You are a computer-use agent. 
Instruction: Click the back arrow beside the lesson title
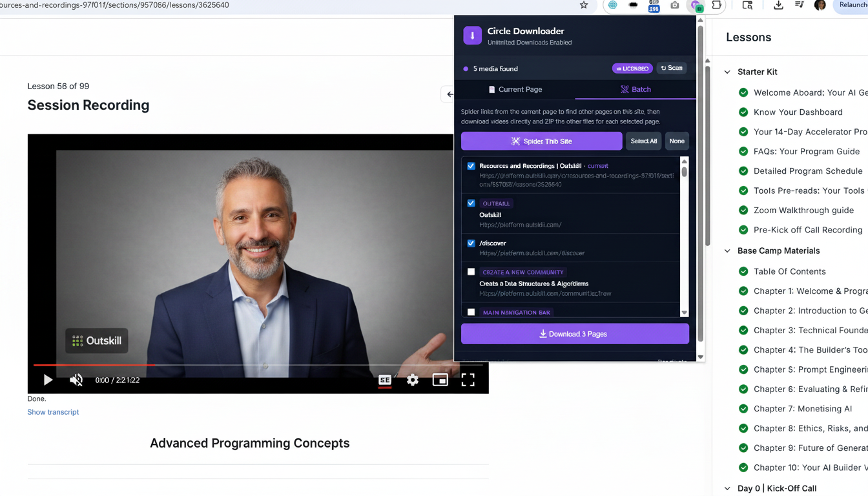(x=448, y=94)
